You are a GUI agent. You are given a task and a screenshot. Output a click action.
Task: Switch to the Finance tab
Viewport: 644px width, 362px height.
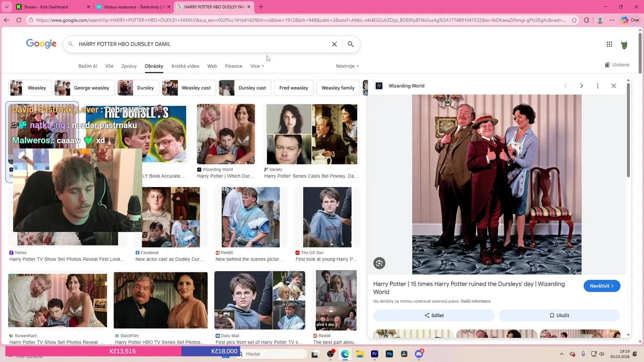tap(233, 66)
